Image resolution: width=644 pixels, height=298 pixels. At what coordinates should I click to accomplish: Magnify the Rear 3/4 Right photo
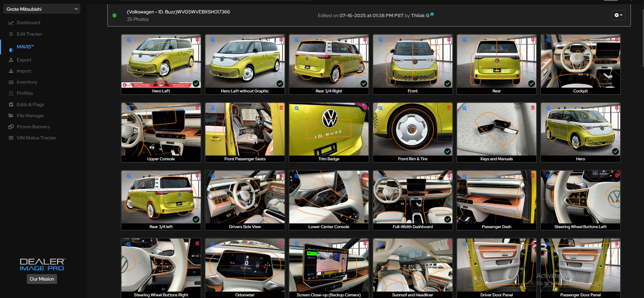coord(297,40)
